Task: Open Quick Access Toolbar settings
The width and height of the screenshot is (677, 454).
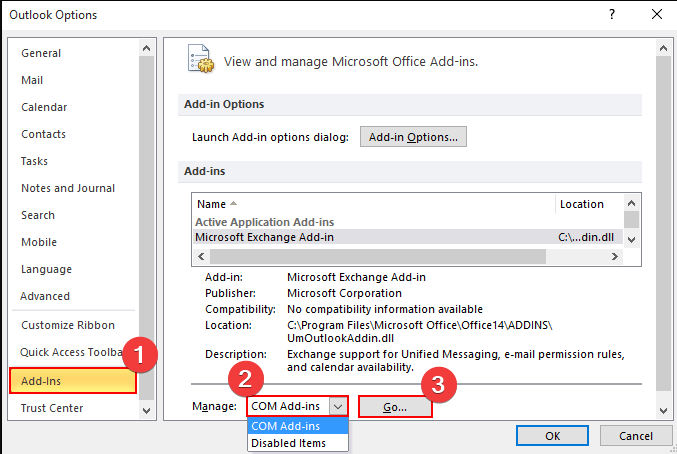Action: point(71,352)
